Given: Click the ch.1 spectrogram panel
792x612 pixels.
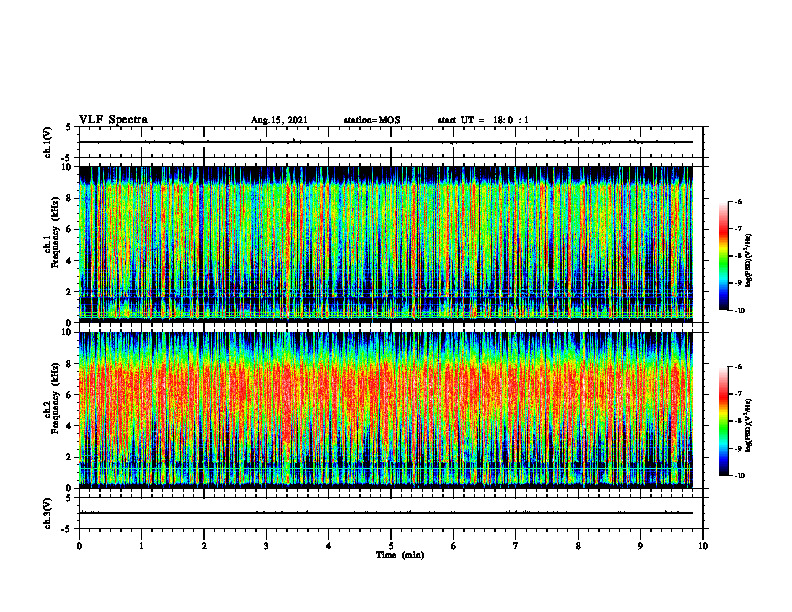Looking at the screenshot, I should point(386,244).
